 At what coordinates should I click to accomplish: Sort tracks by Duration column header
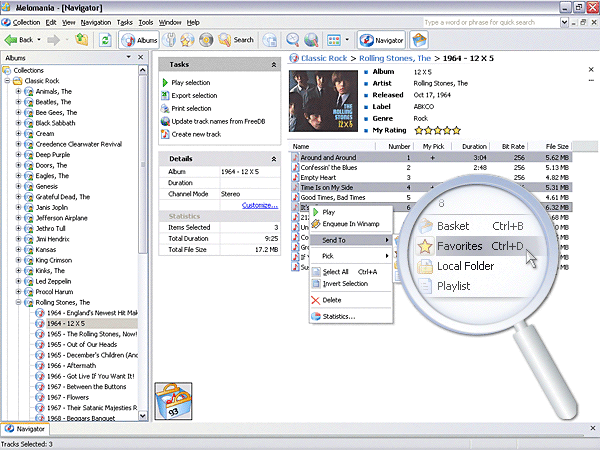coord(470,147)
